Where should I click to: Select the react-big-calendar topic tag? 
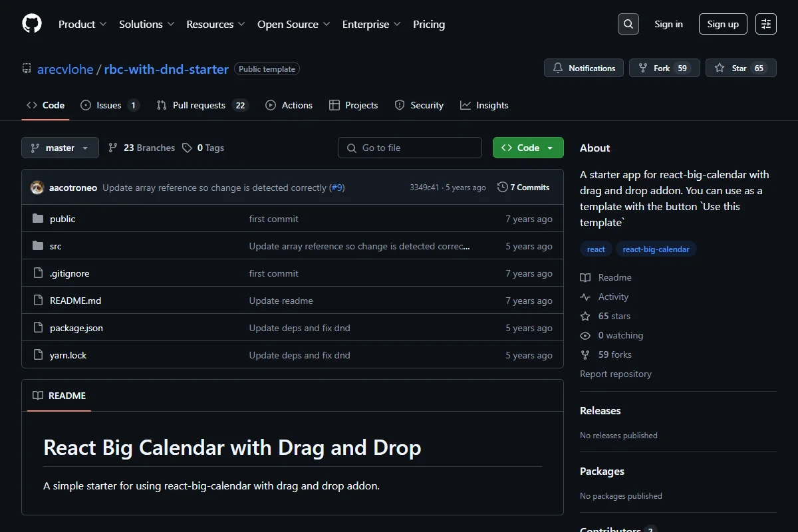[656, 249]
